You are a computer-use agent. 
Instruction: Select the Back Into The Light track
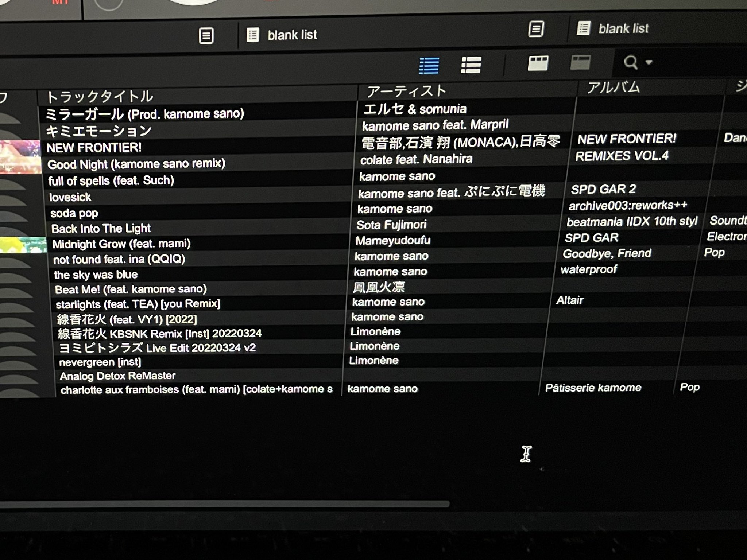pos(101,229)
